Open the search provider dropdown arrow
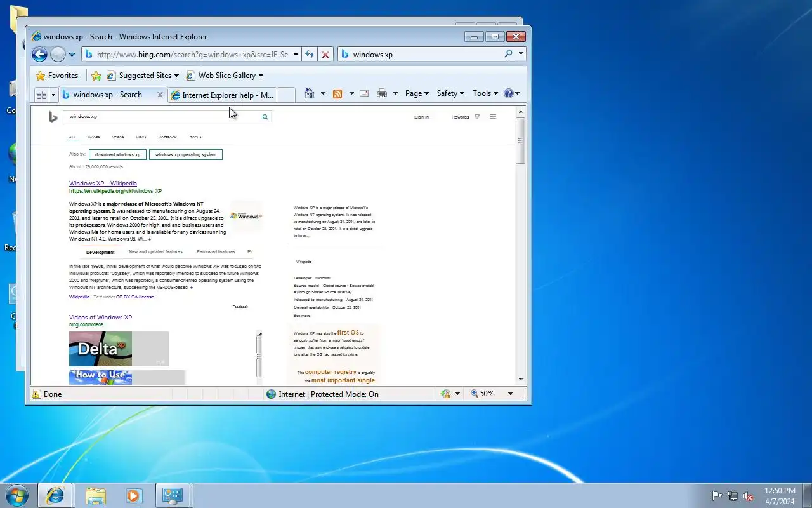The height and width of the screenshot is (508, 812). tap(521, 54)
